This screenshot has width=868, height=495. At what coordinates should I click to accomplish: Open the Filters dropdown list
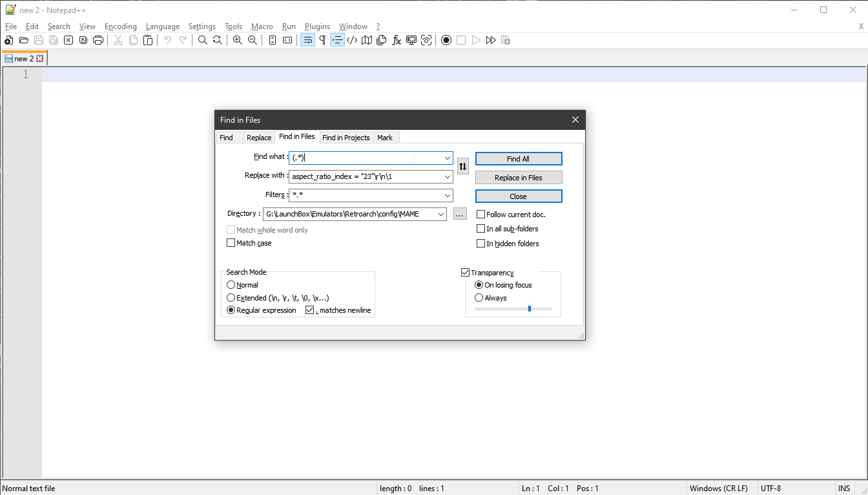(x=448, y=195)
